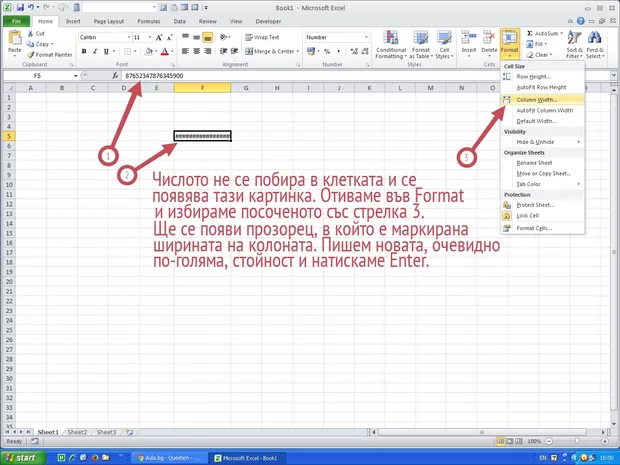Screen dimensions: 620x465
Task: Switch to the Data tab
Action: 180,21
